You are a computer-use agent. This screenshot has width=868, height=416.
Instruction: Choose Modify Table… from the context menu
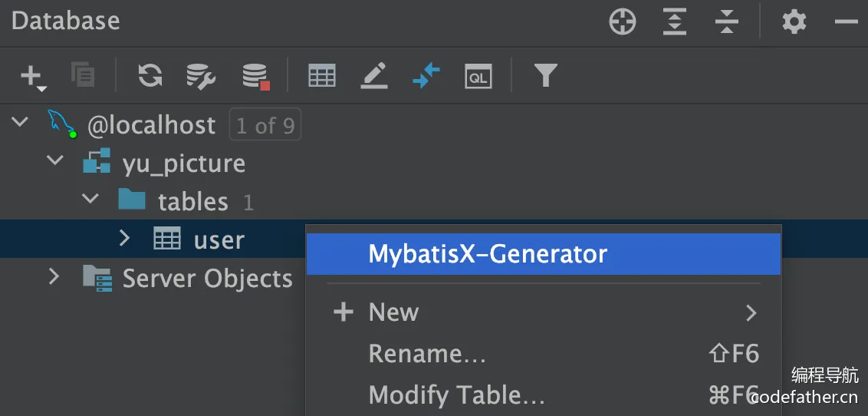[544, 395]
